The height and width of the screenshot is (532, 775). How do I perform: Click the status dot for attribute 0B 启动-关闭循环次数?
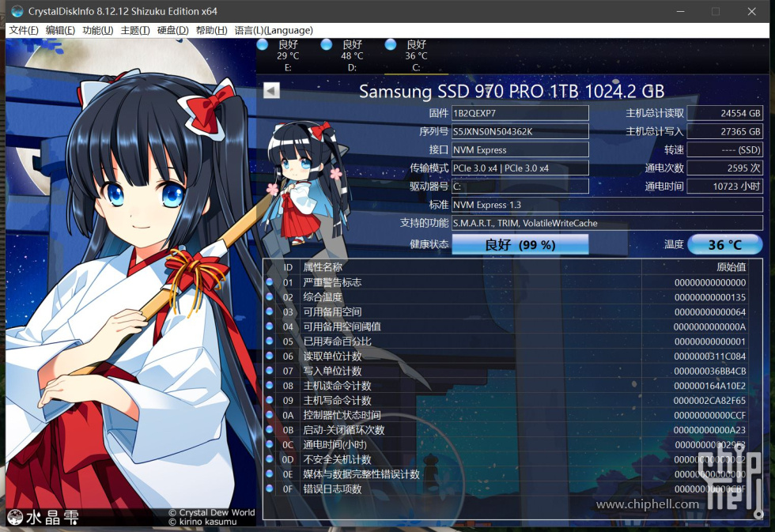tap(270, 429)
